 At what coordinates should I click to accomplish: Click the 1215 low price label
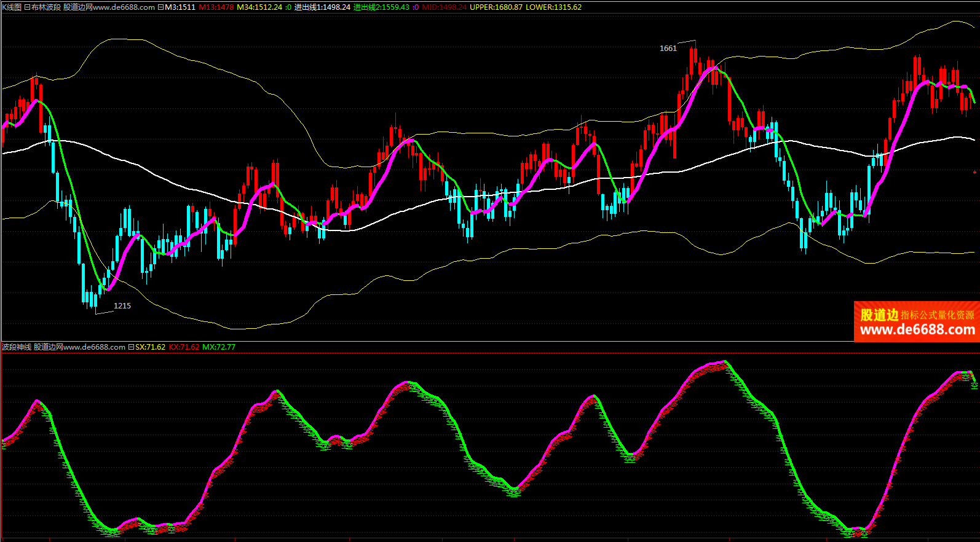click(122, 306)
